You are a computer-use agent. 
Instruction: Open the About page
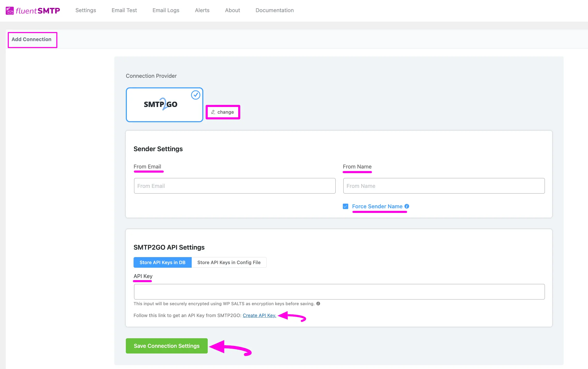pyautogui.click(x=233, y=10)
